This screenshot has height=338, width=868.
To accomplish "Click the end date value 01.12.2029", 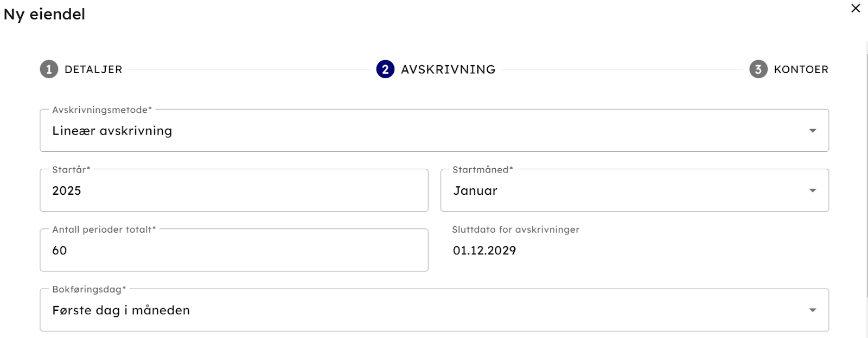I will click(x=484, y=250).
